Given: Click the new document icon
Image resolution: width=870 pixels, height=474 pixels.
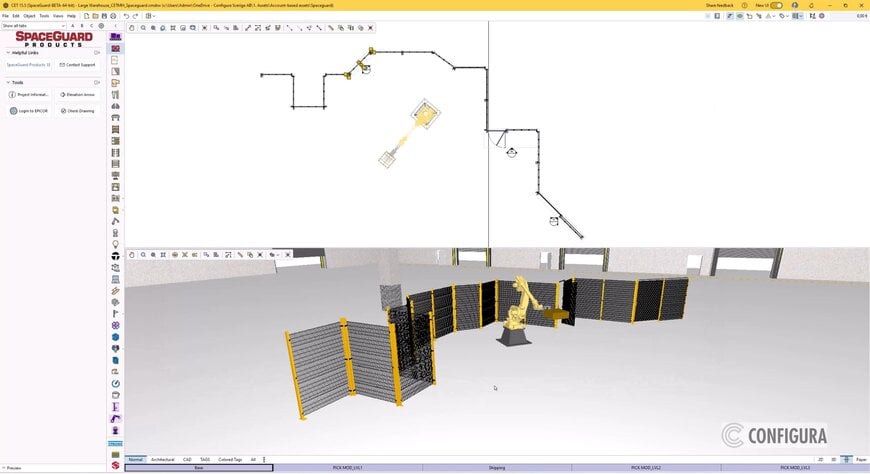Looking at the screenshot, I should point(87,16).
